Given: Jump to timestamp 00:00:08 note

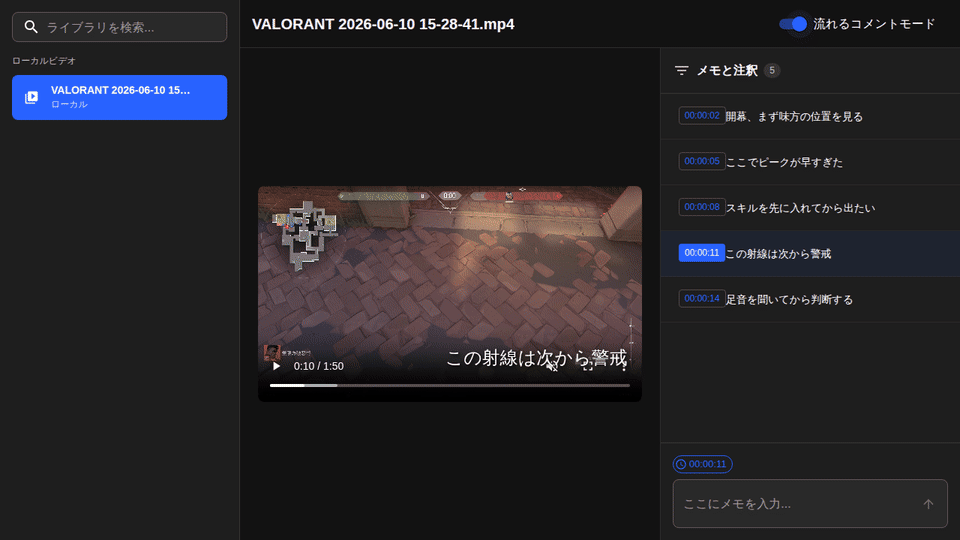Looking at the screenshot, I should [702, 207].
